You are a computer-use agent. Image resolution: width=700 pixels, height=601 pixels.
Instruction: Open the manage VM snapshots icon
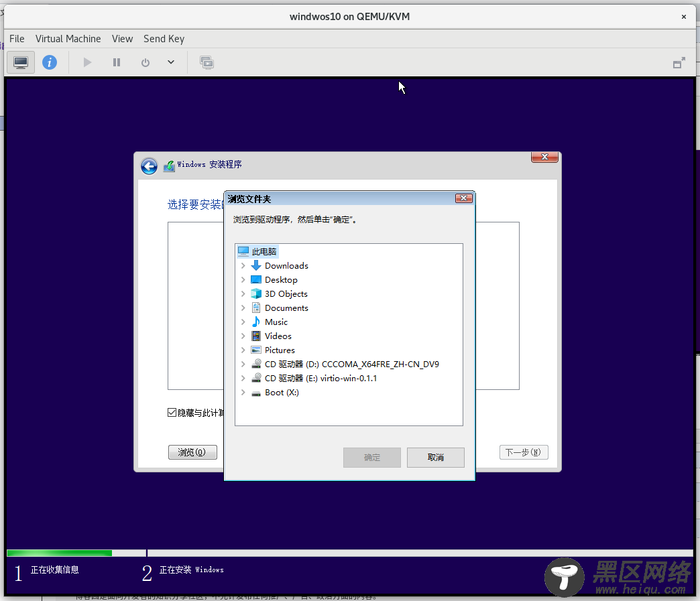coord(207,62)
